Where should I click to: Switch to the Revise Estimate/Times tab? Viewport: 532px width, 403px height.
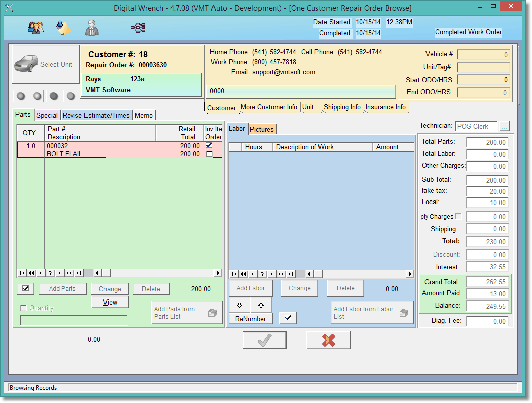(x=96, y=115)
